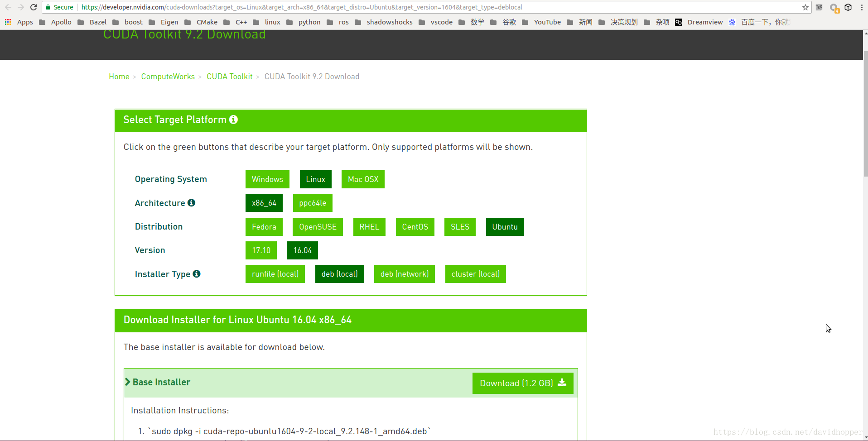868x441 pixels.
Task: Click info icon next to Installer Type
Action: (x=197, y=274)
